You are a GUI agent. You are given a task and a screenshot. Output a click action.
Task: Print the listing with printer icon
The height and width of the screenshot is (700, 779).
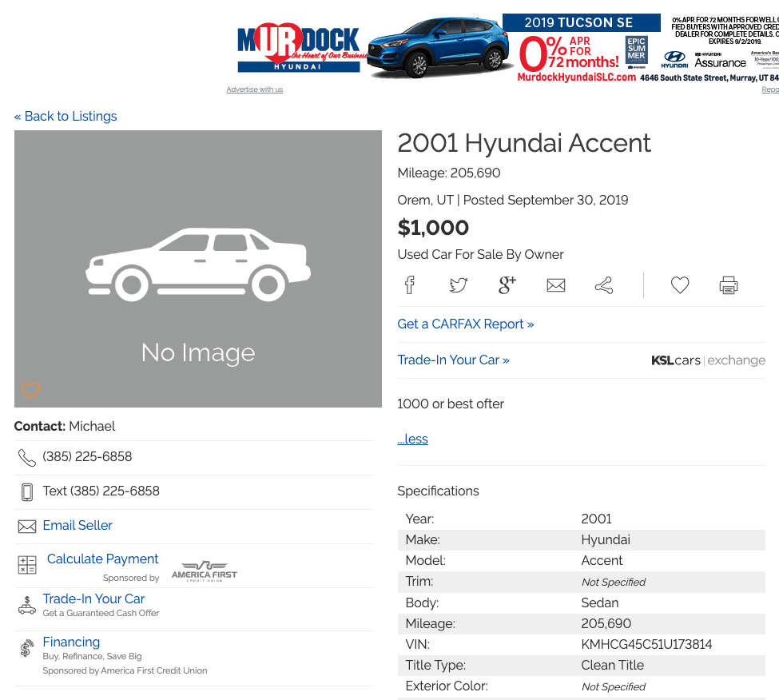(x=729, y=285)
